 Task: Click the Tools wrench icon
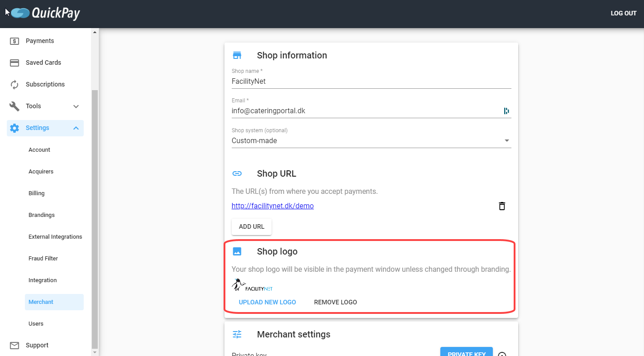tap(14, 106)
